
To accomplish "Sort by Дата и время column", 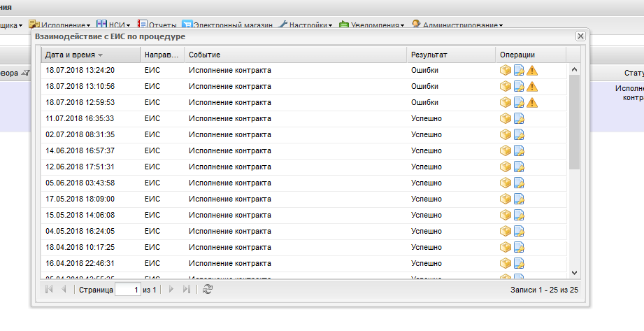I will point(91,55).
